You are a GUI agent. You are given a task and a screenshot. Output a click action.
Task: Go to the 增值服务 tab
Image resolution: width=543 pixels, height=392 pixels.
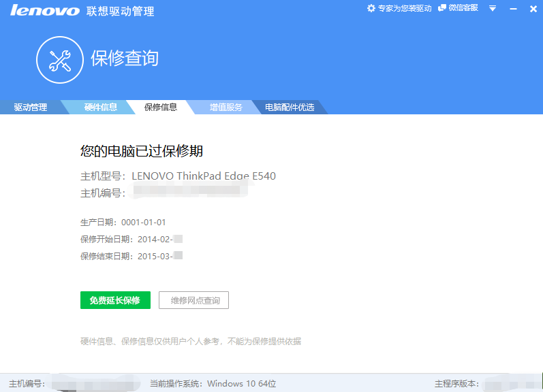pos(226,108)
